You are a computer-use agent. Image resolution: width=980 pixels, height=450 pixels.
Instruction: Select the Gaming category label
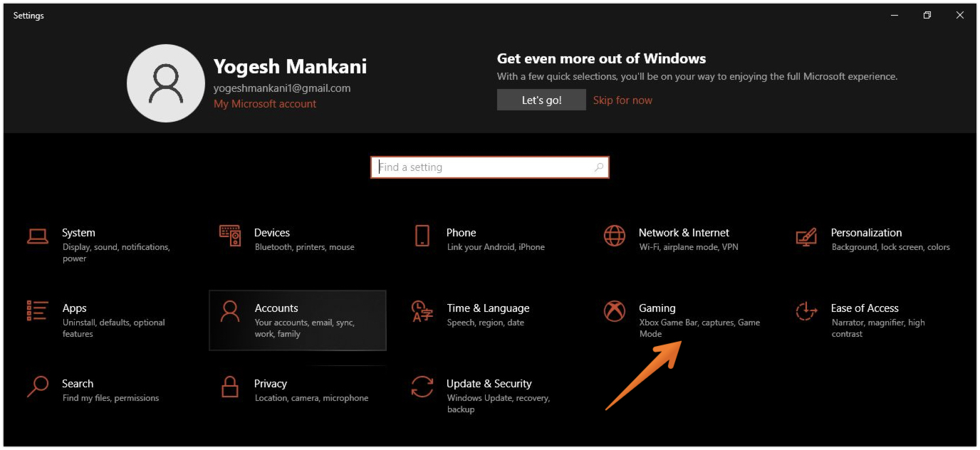coord(657,308)
